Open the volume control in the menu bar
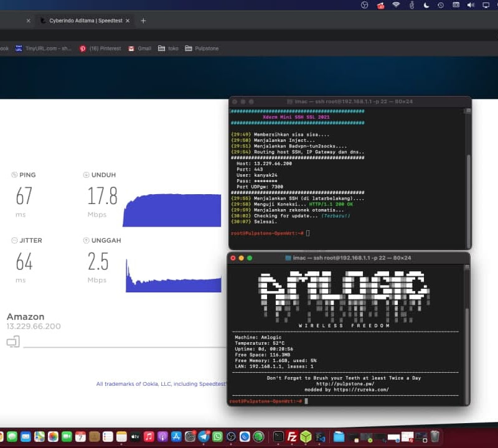 click(x=471, y=5)
